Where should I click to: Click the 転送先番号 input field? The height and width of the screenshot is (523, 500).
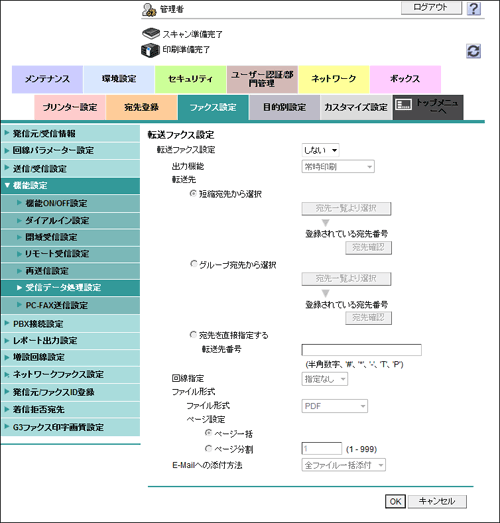point(362,350)
